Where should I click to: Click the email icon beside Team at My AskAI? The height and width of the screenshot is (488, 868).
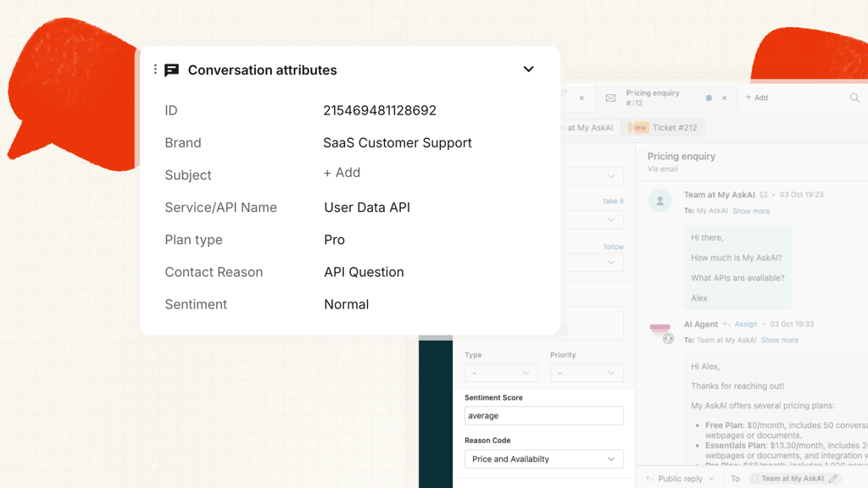point(764,195)
